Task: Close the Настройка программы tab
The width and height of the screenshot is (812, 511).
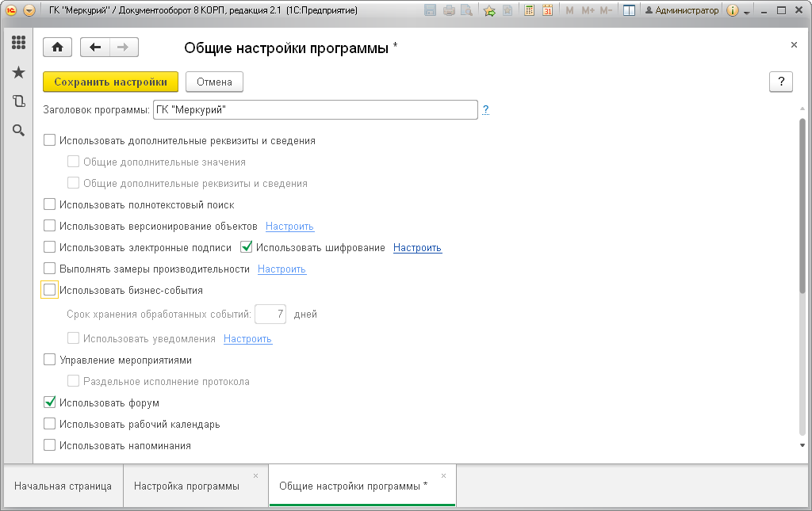Action: [x=255, y=476]
